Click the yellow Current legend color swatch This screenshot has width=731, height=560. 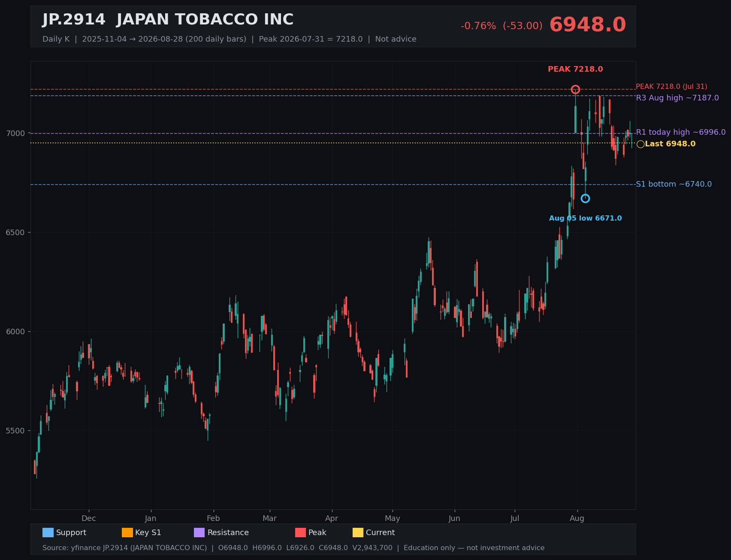tap(358, 533)
